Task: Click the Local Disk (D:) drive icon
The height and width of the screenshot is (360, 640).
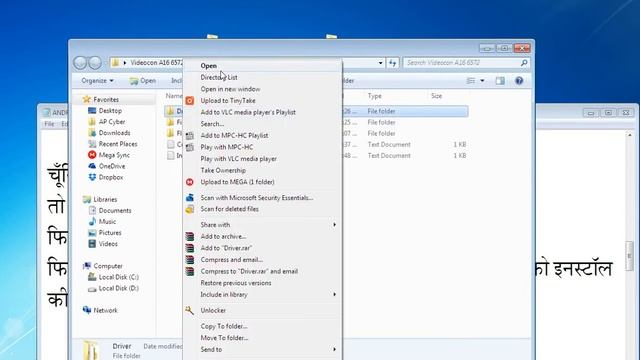Action: pos(92,288)
